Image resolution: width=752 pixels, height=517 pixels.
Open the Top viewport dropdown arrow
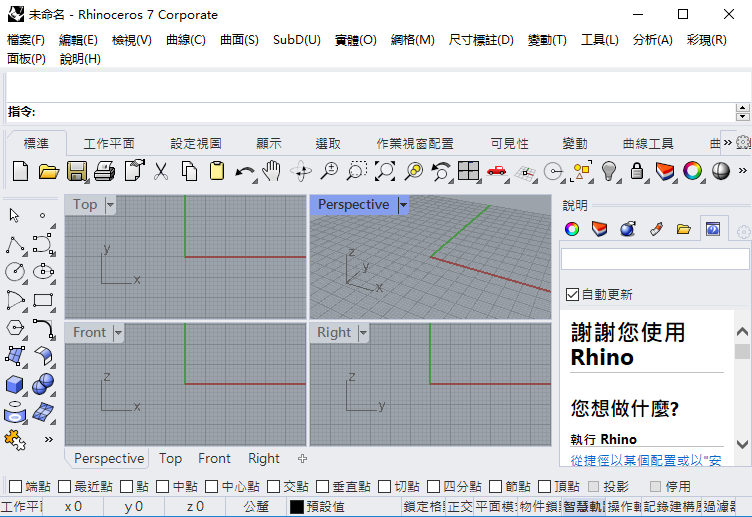click(x=110, y=205)
